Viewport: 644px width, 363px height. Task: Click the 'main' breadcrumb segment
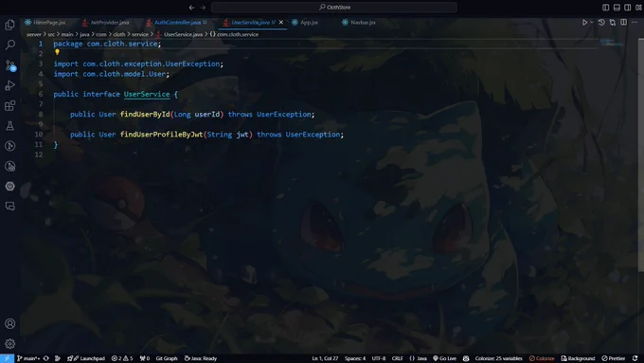[67, 34]
